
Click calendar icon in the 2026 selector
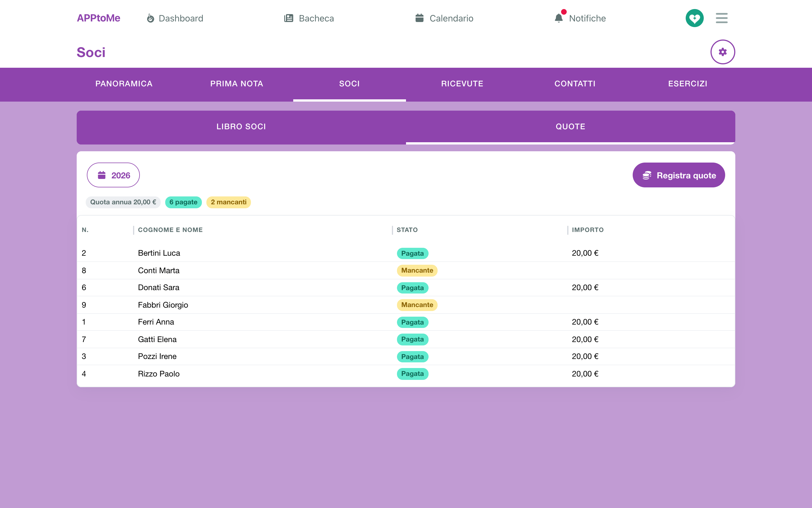pos(102,175)
